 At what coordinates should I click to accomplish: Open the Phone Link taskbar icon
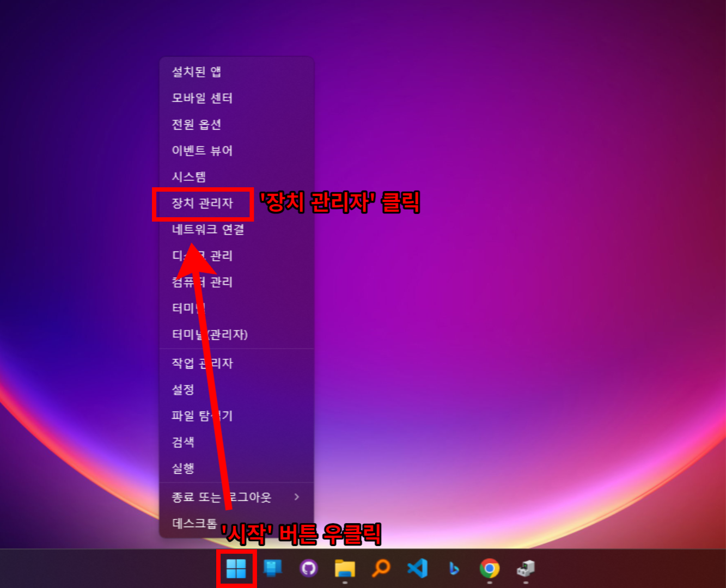click(272, 568)
